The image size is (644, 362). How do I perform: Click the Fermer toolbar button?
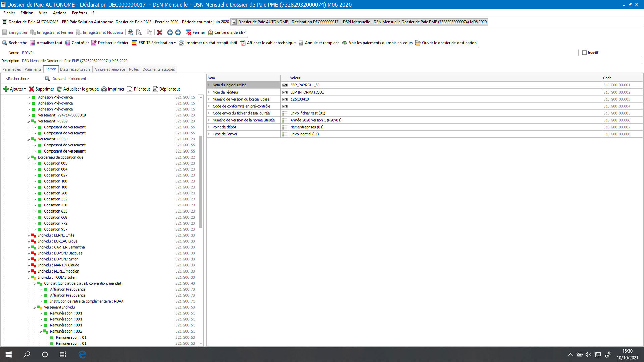pos(196,32)
